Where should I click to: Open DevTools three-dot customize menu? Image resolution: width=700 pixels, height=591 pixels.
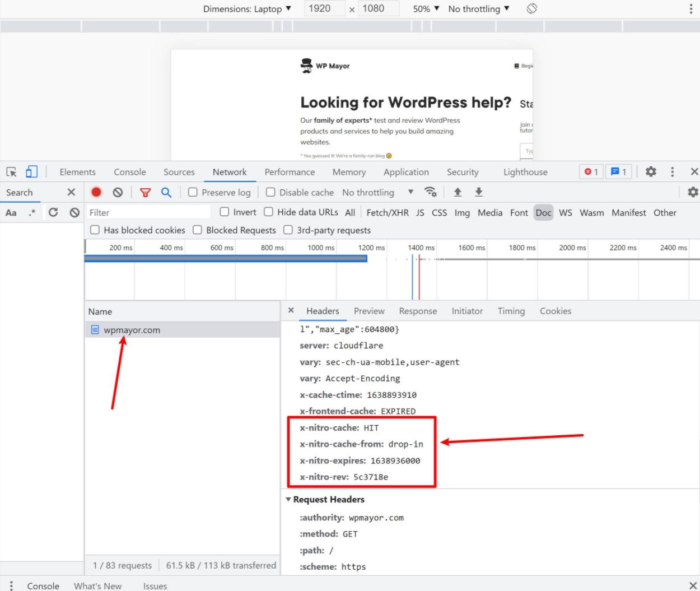tap(673, 172)
